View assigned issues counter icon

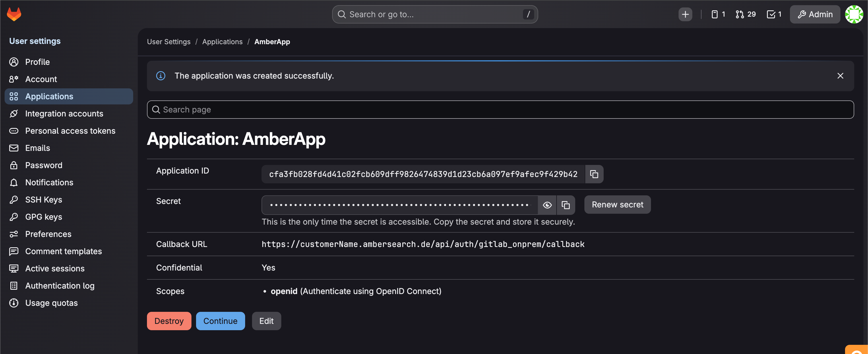(x=718, y=14)
